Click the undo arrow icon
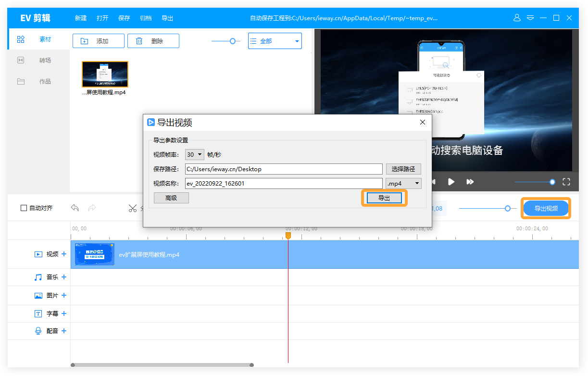The height and width of the screenshot is (376, 588). 75,208
